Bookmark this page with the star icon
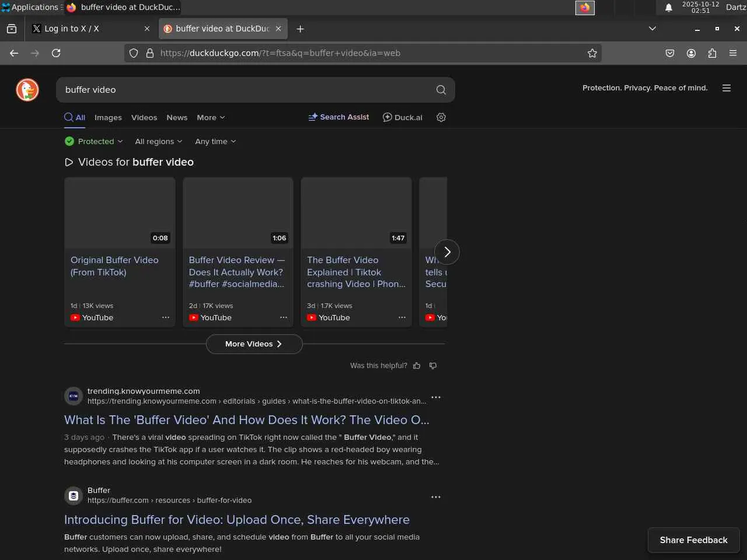747x560 pixels. point(592,53)
